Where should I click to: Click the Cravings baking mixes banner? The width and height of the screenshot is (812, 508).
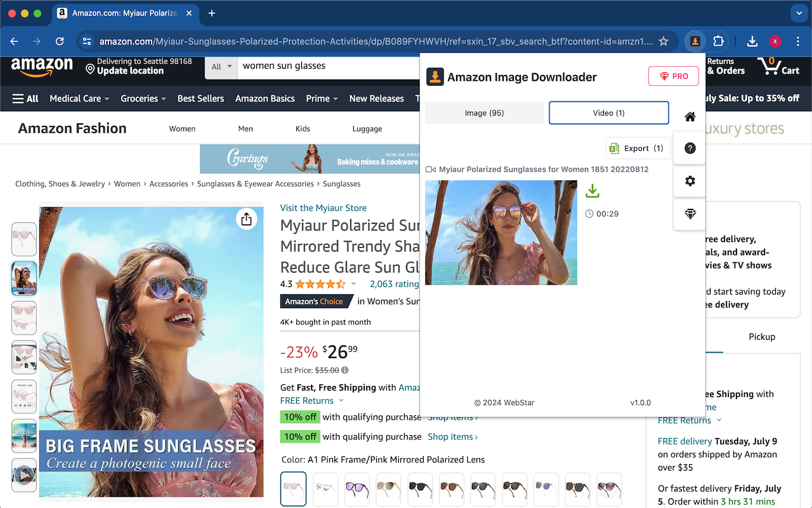point(310,159)
